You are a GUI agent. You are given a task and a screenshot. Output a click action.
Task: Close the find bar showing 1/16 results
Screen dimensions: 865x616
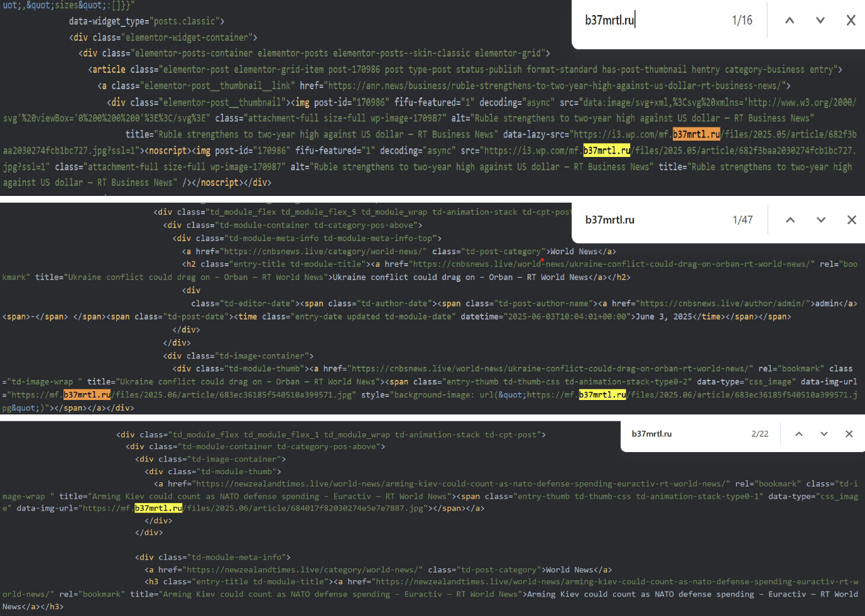(851, 19)
